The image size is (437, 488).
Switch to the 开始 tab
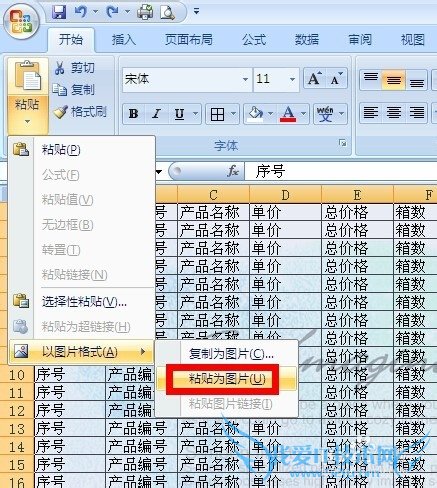point(71,40)
